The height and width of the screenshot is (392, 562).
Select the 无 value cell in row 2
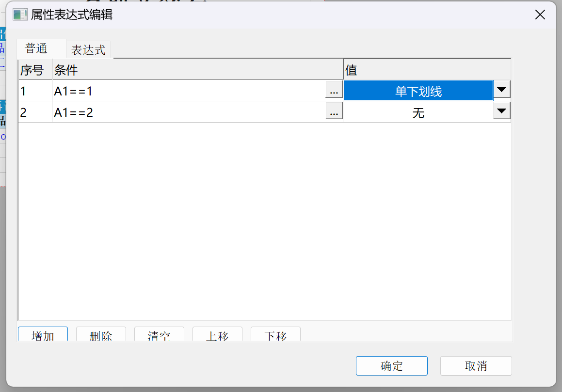pos(418,113)
